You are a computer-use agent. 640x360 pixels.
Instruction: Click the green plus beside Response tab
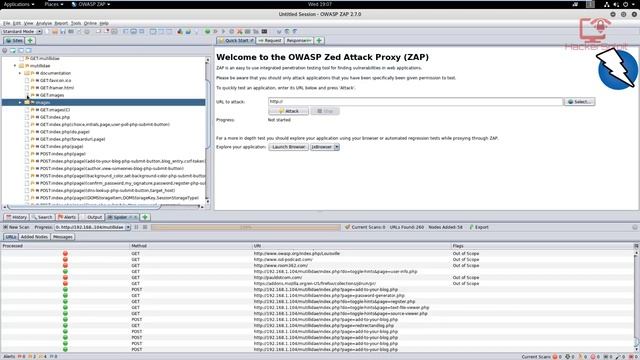(x=319, y=40)
